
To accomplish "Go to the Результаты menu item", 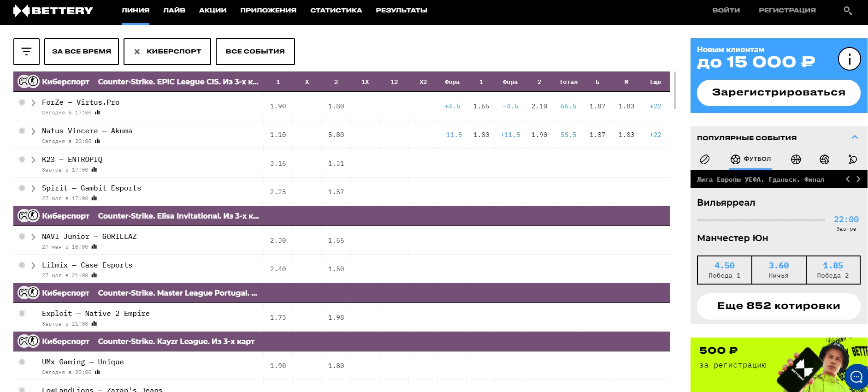I will 401,10.
